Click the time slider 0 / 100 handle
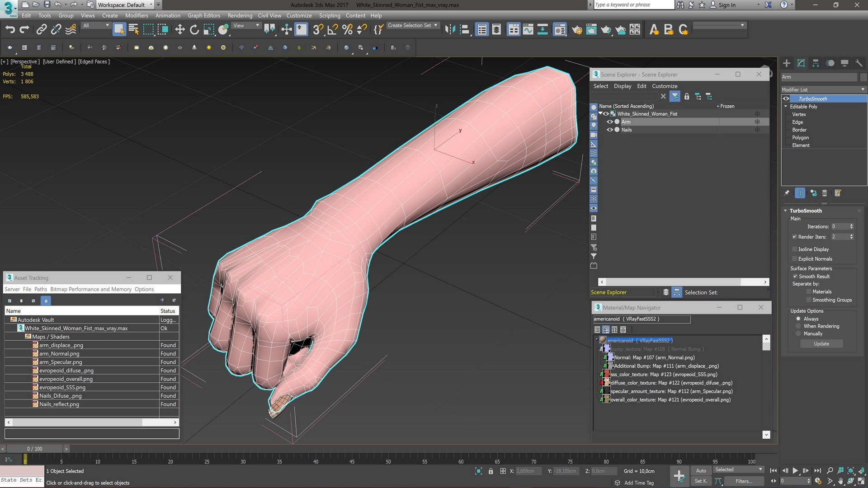This screenshot has width=868, height=488. coord(34,449)
